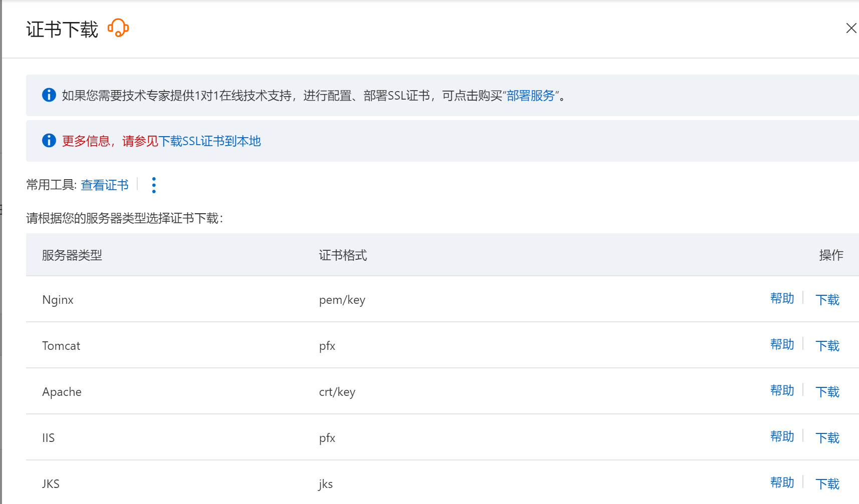Click the pfx format in the IIS row
Screen dimensions: 859x504
point(327,438)
